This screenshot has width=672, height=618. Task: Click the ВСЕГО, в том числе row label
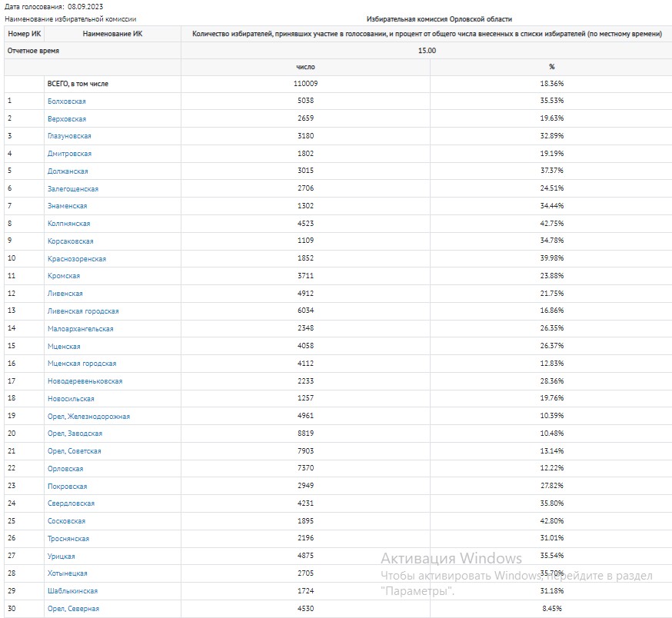click(78, 84)
